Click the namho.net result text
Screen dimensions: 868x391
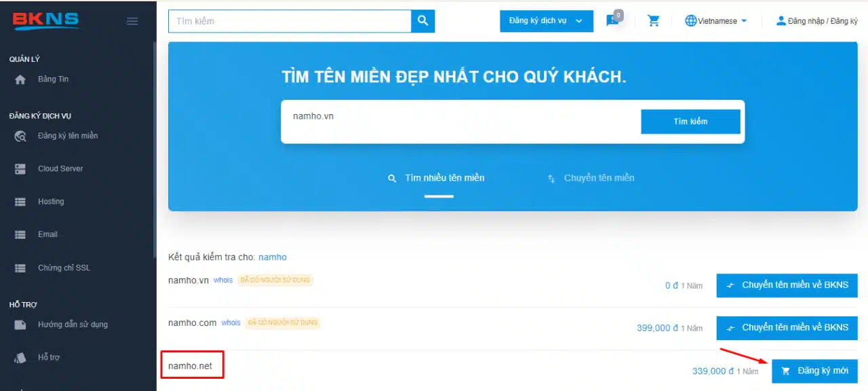point(190,366)
